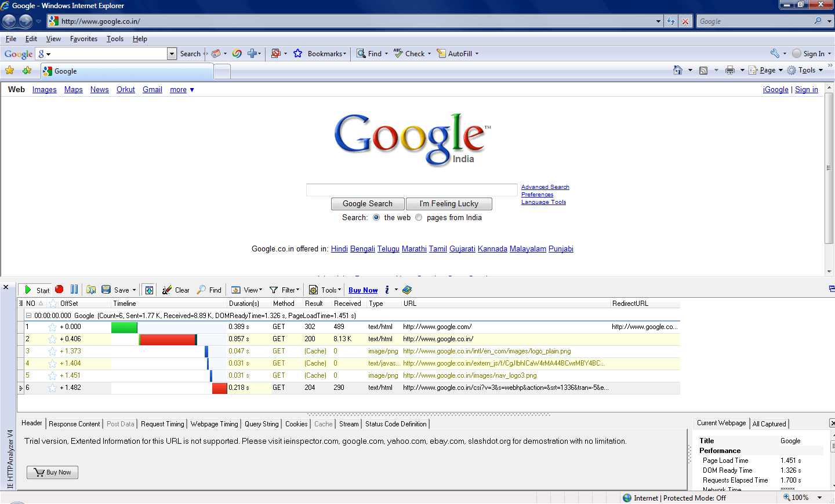
Task: Click the Google Toolbar blue plus icon
Action: 252,53
